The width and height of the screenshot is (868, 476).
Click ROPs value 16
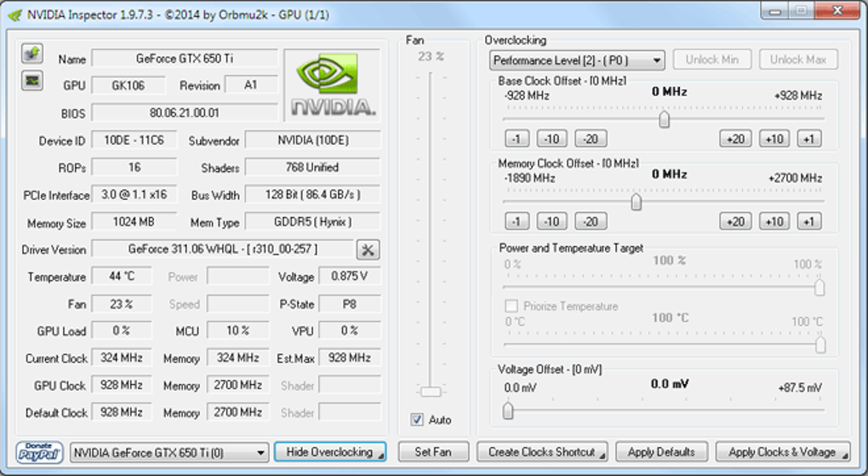(134, 168)
